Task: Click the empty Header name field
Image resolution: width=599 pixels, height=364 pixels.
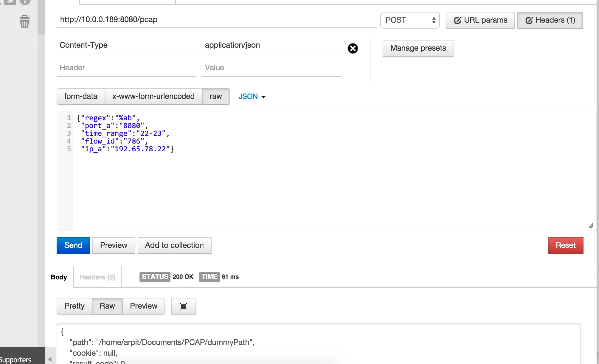Action: tap(126, 68)
